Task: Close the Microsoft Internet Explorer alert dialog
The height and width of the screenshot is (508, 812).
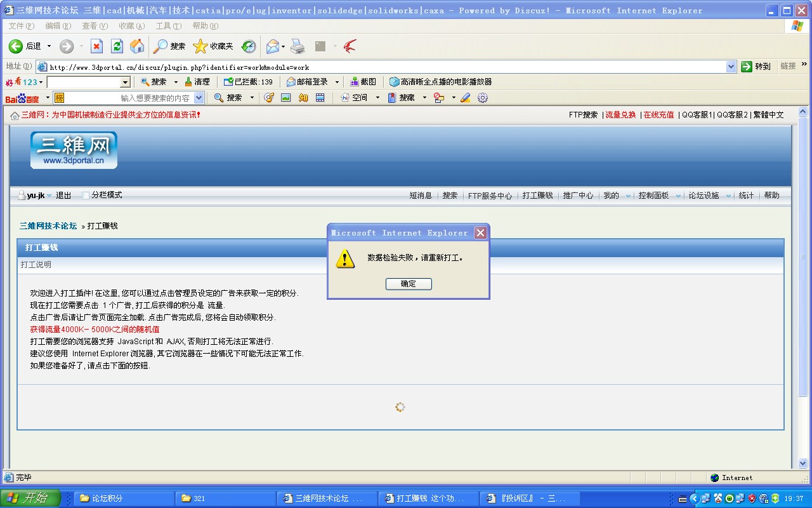Action: (x=481, y=232)
